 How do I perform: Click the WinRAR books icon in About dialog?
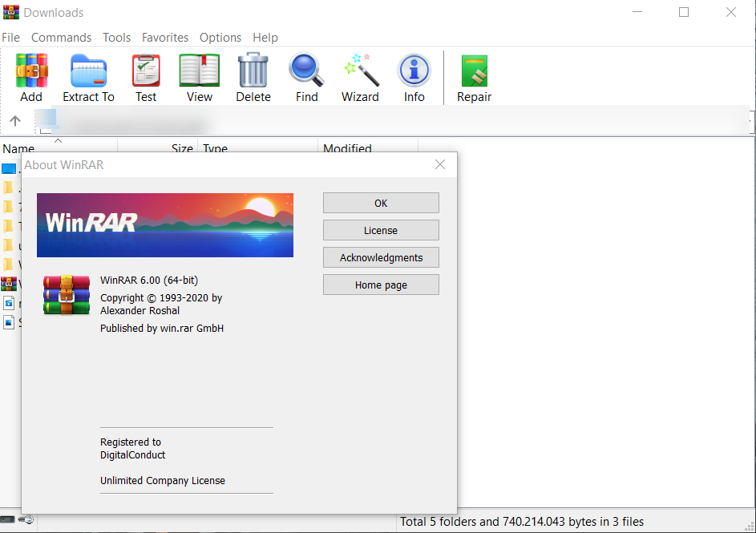(67, 295)
